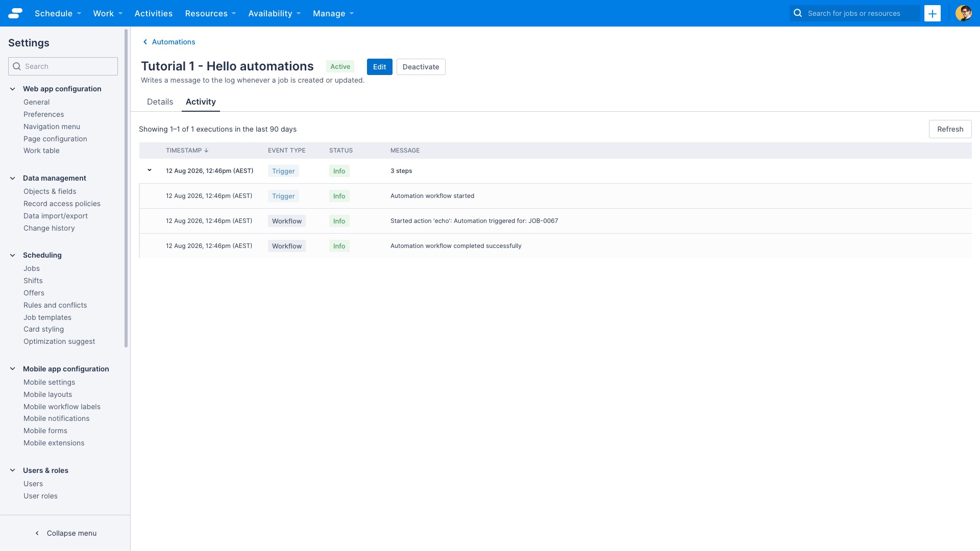Collapse the Web app configuration section
This screenshot has width=980, height=551.
pyautogui.click(x=13, y=89)
